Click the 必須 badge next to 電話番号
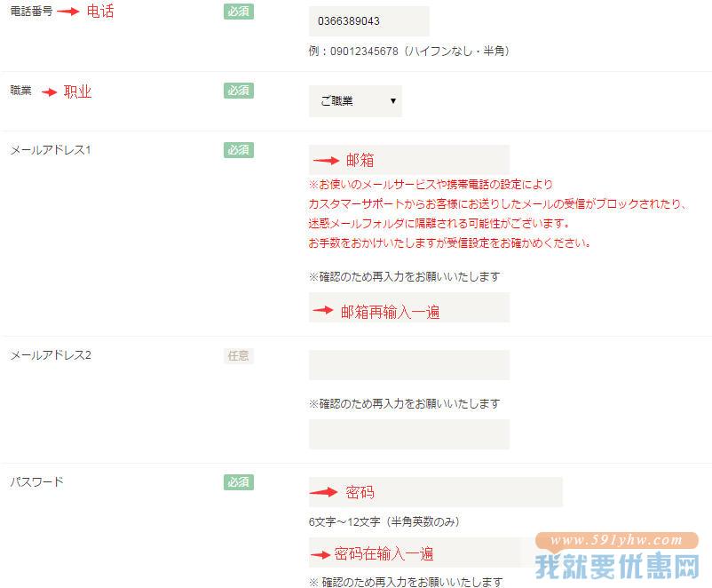 pyautogui.click(x=239, y=12)
